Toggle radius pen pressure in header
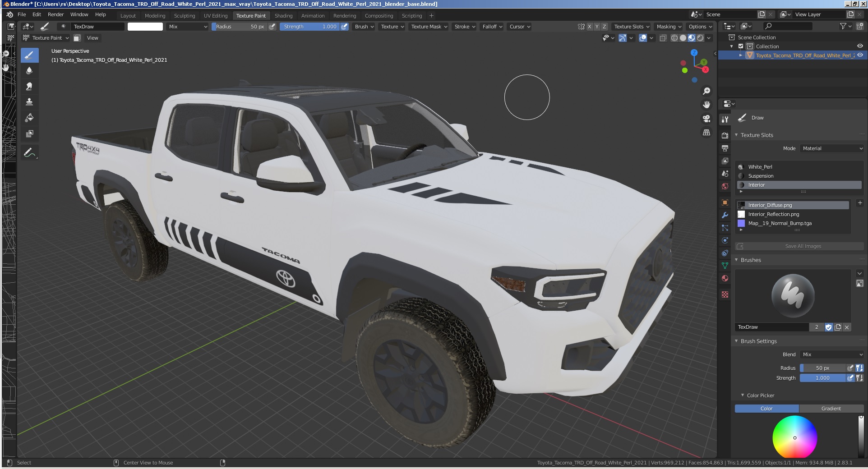 [x=272, y=27]
